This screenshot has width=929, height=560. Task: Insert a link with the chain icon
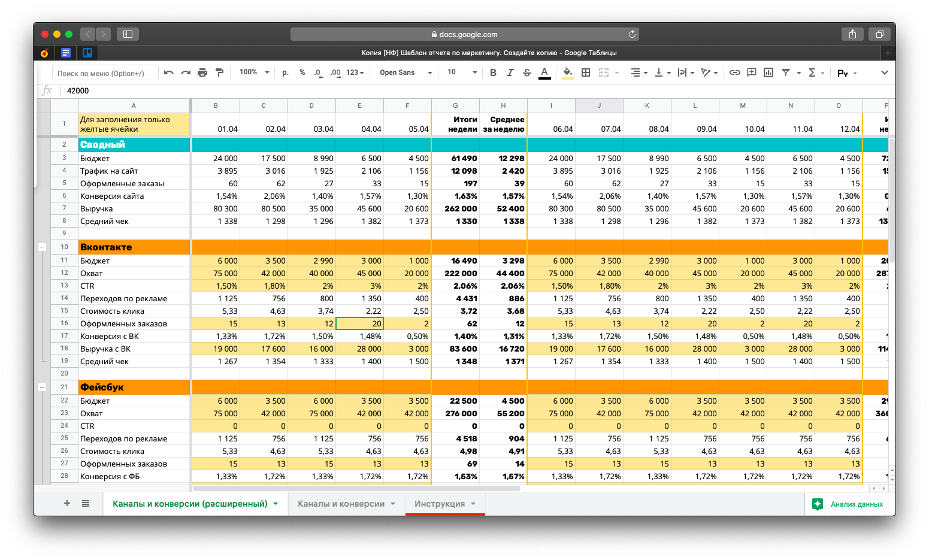[734, 72]
